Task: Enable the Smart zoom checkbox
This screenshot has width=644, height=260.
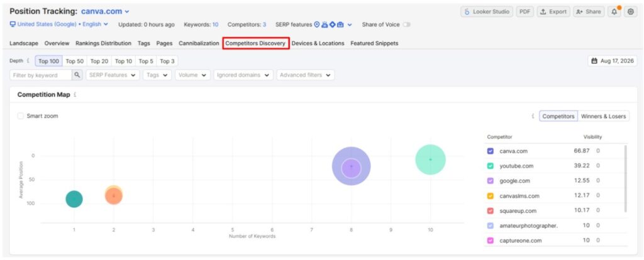Action: 21,116
